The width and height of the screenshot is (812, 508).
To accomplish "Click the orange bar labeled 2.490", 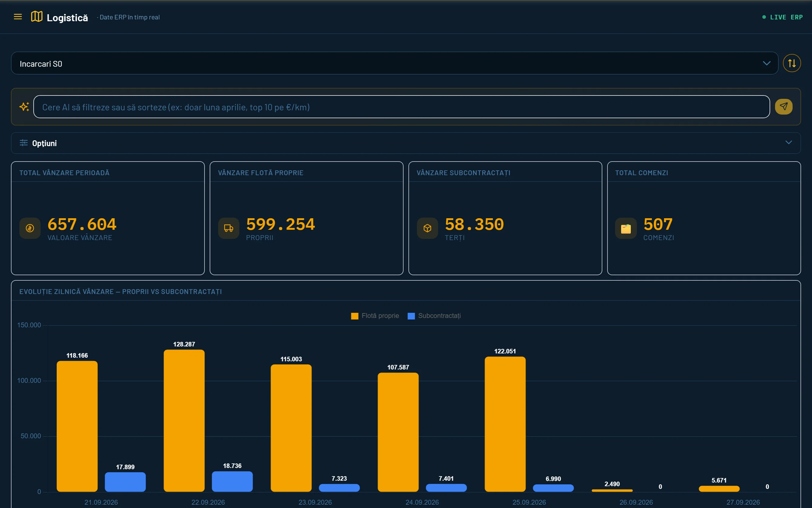I will pyautogui.click(x=612, y=490).
